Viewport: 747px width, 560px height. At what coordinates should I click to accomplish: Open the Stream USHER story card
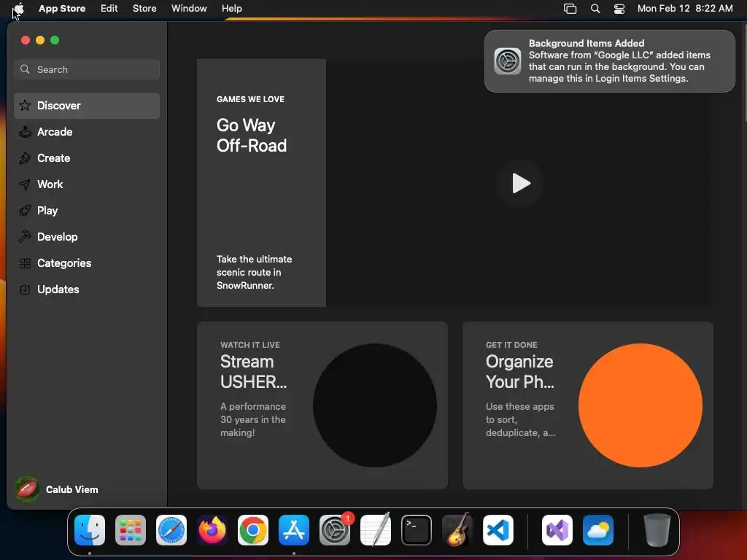(322, 405)
